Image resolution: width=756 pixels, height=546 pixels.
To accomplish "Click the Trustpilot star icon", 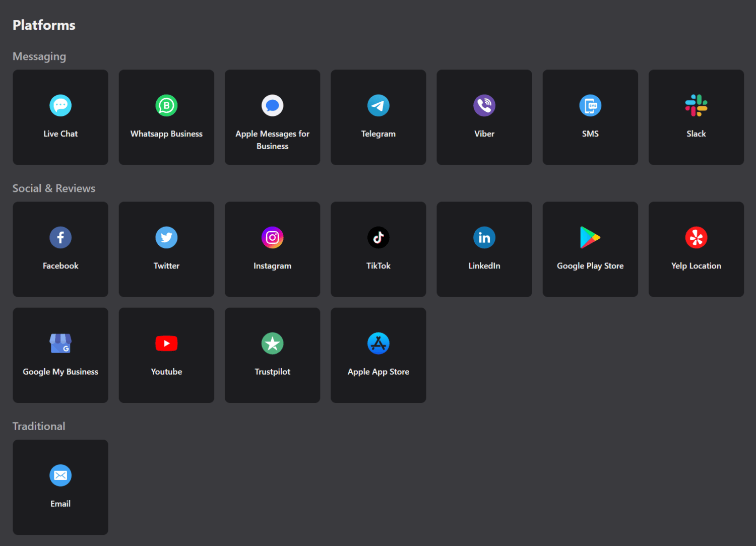I will (x=272, y=343).
